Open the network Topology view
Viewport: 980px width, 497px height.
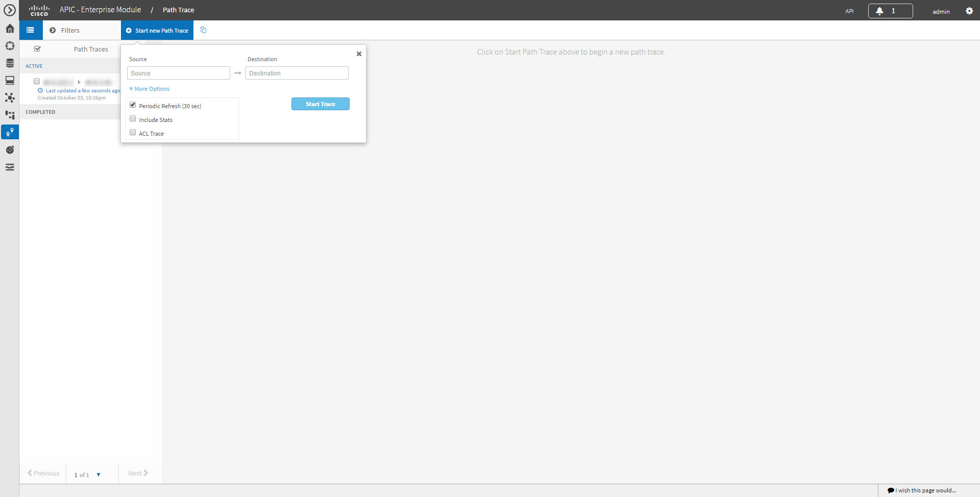(x=10, y=98)
